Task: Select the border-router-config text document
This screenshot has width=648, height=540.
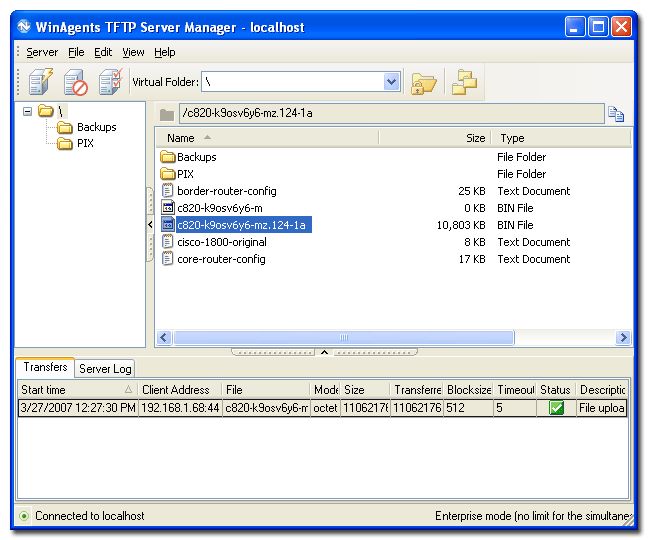Action: click(226, 191)
